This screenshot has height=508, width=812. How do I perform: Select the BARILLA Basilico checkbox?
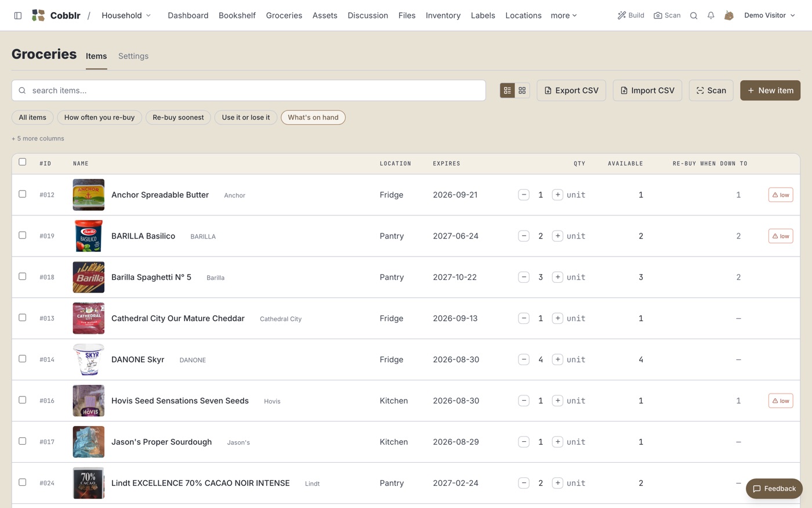click(23, 235)
